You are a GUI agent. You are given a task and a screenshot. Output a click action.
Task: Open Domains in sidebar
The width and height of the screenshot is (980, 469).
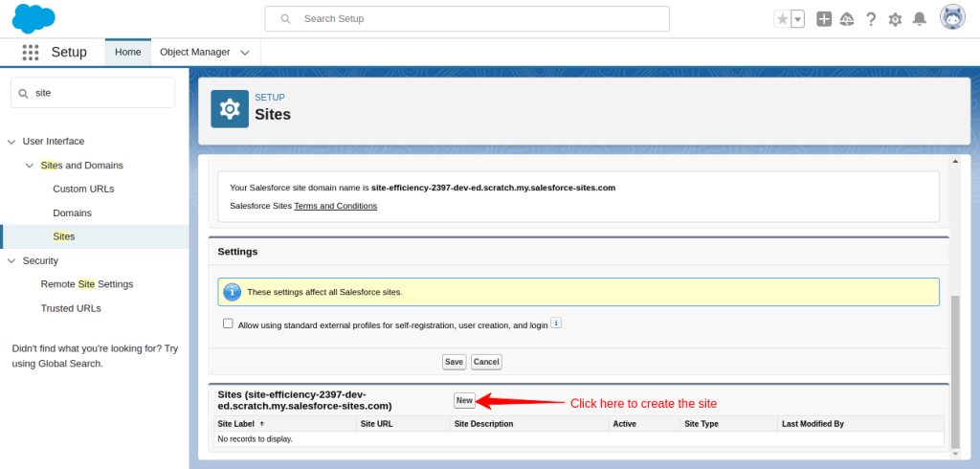coord(73,212)
